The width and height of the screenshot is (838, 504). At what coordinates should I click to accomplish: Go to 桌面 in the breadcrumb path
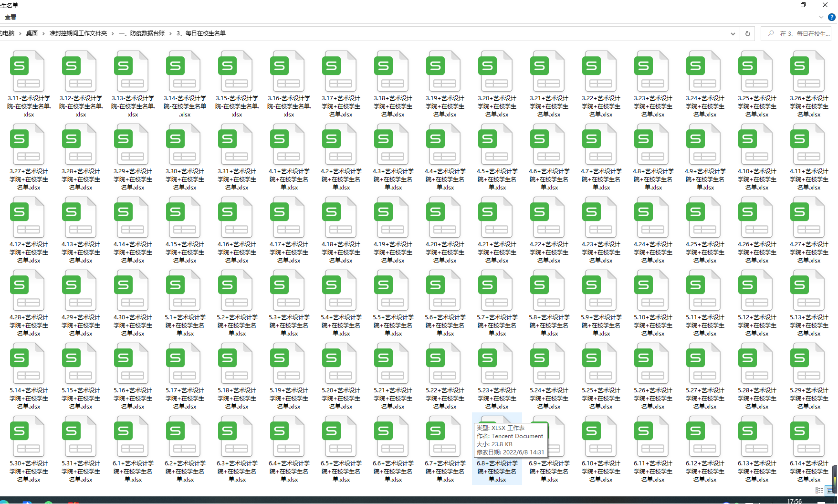pyautogui.click(x=32, y=33)
